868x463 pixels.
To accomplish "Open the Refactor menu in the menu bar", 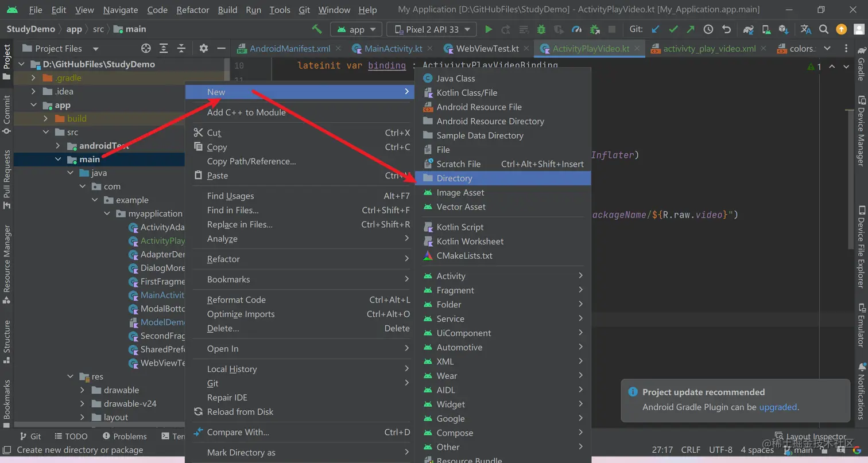I will point(193,10).
